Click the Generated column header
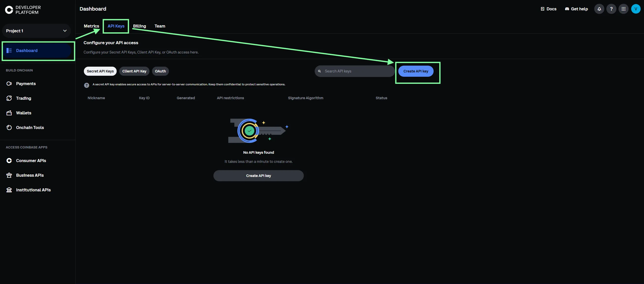This screenshot has width=644, height=284. pyautogui.click(x=186, y=98)
